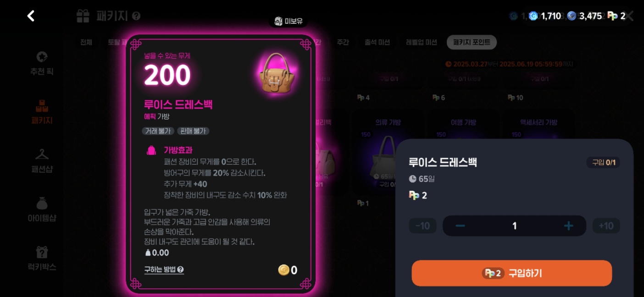
Task: Click the help icon next to 구하는 방법
Action: (x=181, y=269)
